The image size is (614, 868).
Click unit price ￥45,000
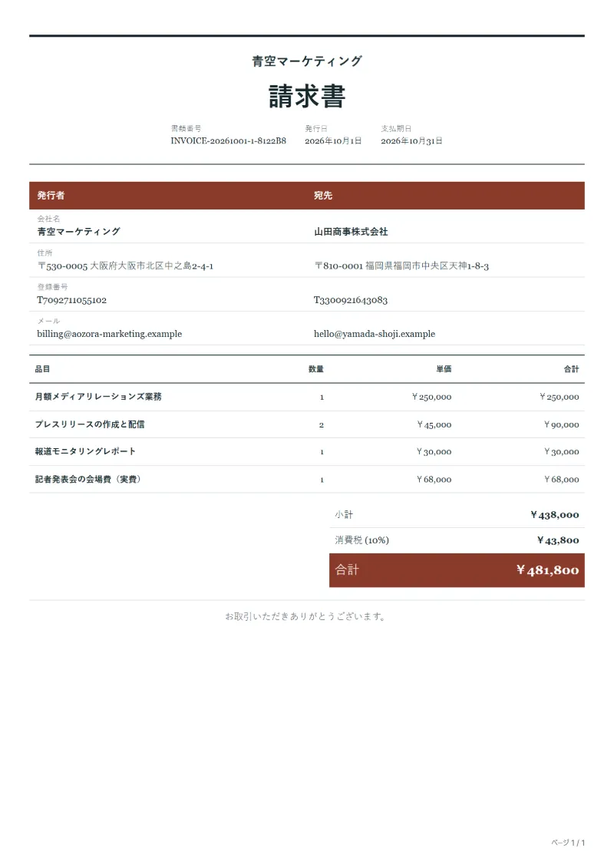(434, 424)
